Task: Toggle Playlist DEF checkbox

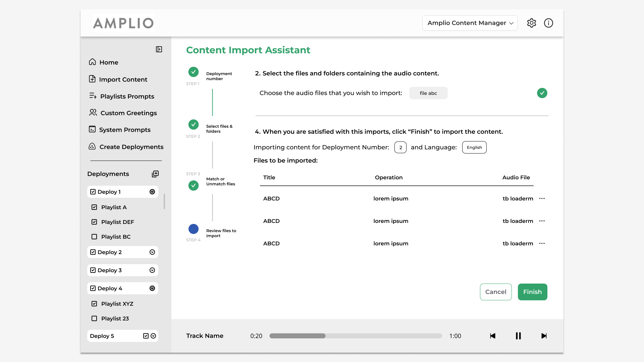Action: (x=94, y=222)
